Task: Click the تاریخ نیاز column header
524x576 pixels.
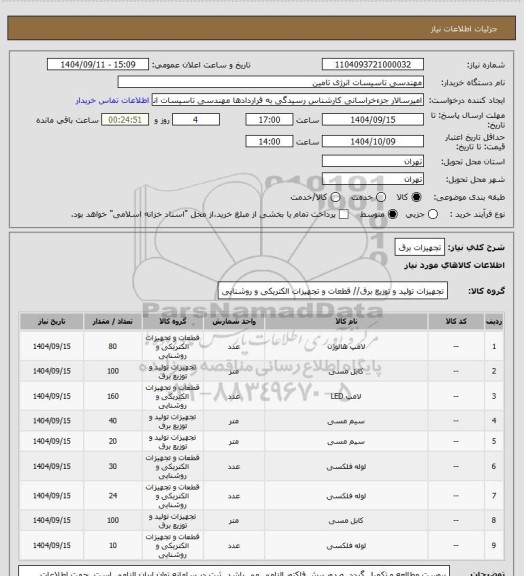Action: pos(51,321)
